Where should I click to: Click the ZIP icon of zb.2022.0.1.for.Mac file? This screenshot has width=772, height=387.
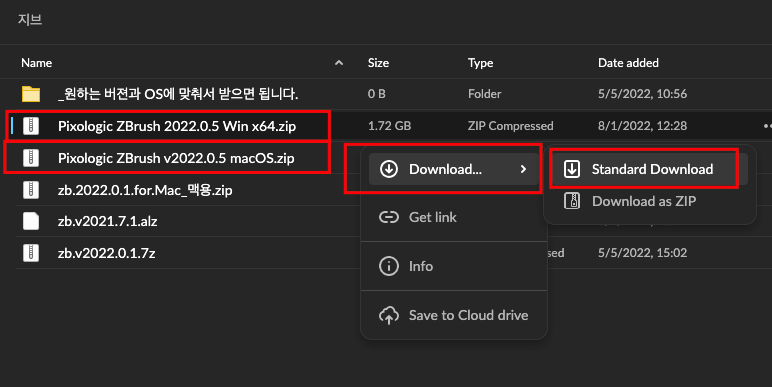click(31, 190)
